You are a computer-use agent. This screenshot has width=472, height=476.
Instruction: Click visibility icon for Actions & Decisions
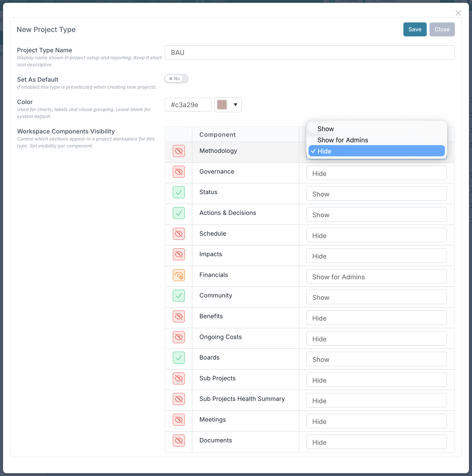(x=179, y=213)
